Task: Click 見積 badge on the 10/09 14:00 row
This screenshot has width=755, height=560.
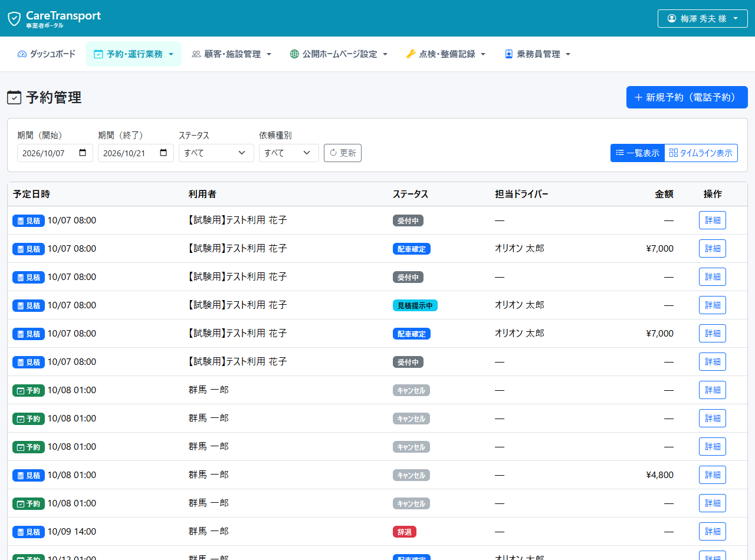Action: point(28,532)
